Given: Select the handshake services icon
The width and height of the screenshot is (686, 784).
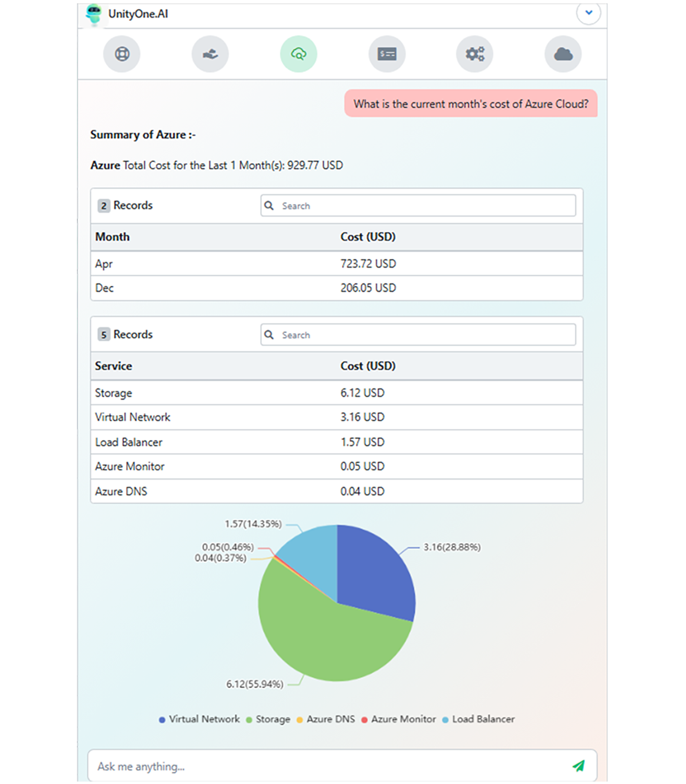Looking at the screenshot, I should point(210,54).
